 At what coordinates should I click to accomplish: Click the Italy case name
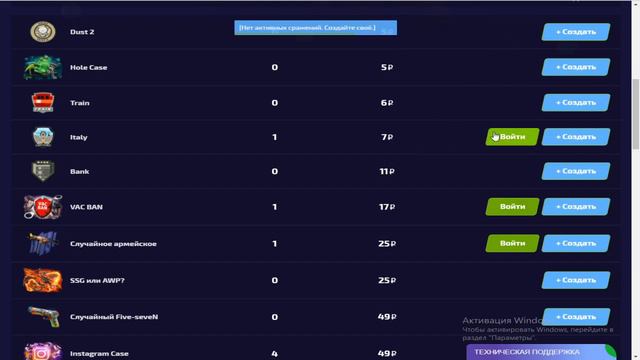[79, 137]
